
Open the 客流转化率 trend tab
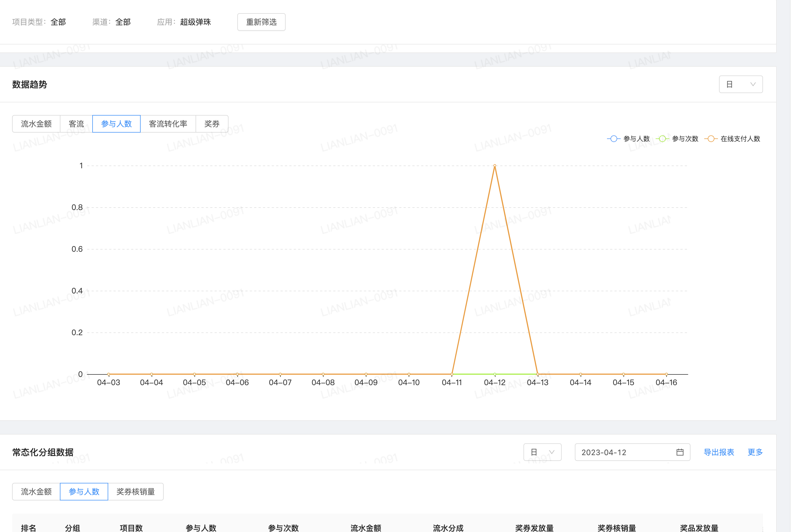pyautogui.click(x=168, y=124)
